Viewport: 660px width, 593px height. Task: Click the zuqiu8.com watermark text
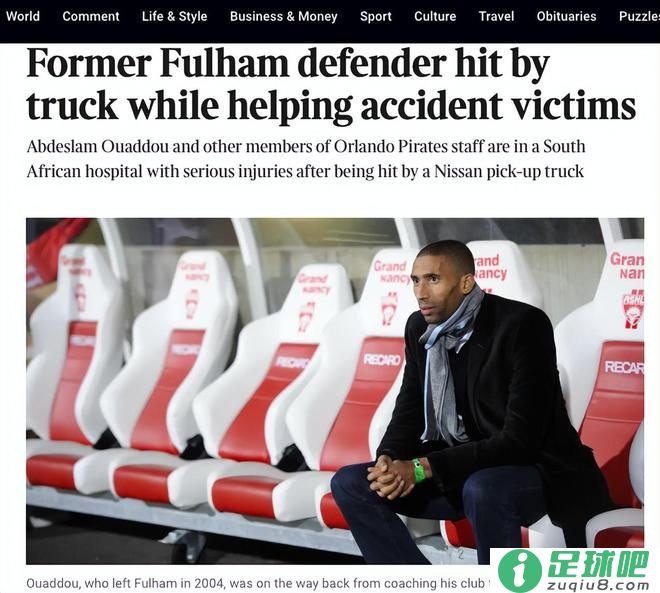[x=598, y=586]
